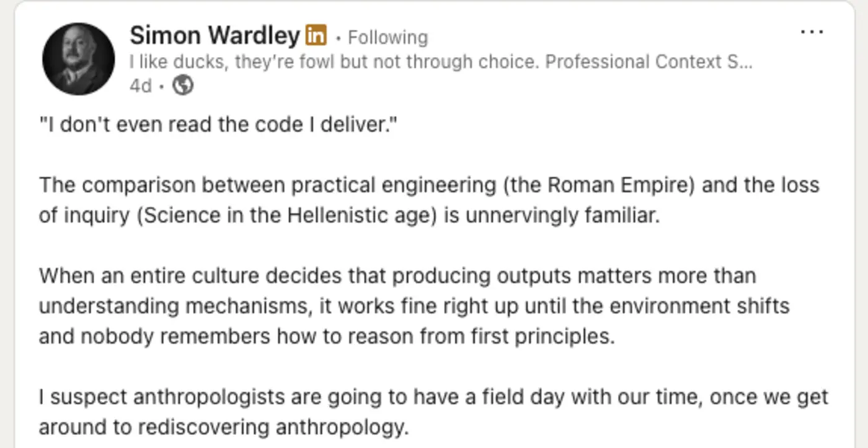Open Simon Wardley's profile photo

(78, 59)
